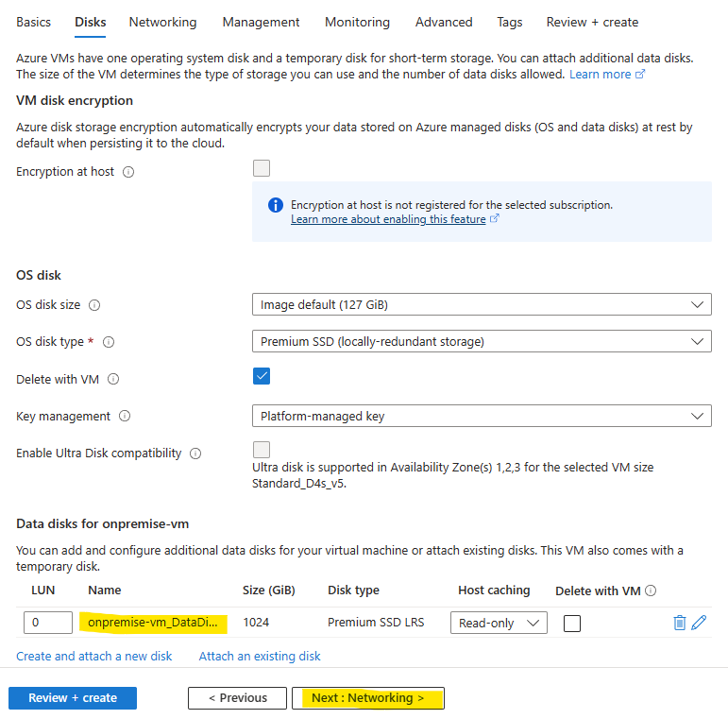Image resolution: width=728 pixels, height=719 pixels.
Task: Uncheck the OS disk Delete with VM checkbox
Action: [x=262, y=376]
